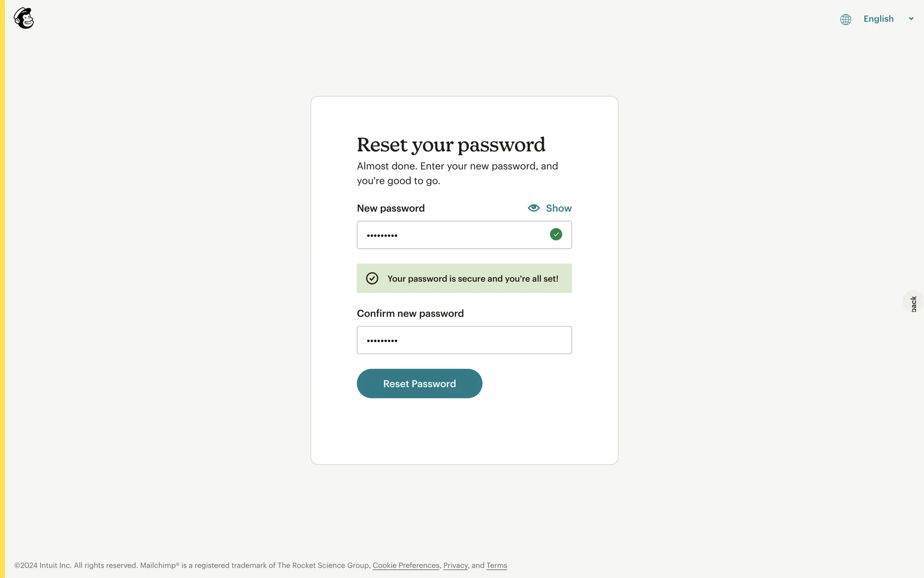Open the English language dropdown
Screen dimensions: 924x578
point(878,19)
